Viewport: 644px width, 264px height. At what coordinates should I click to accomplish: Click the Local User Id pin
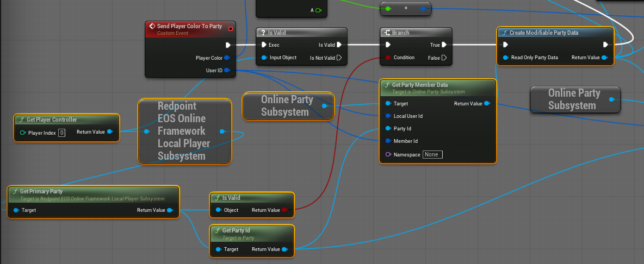[388, 116]
